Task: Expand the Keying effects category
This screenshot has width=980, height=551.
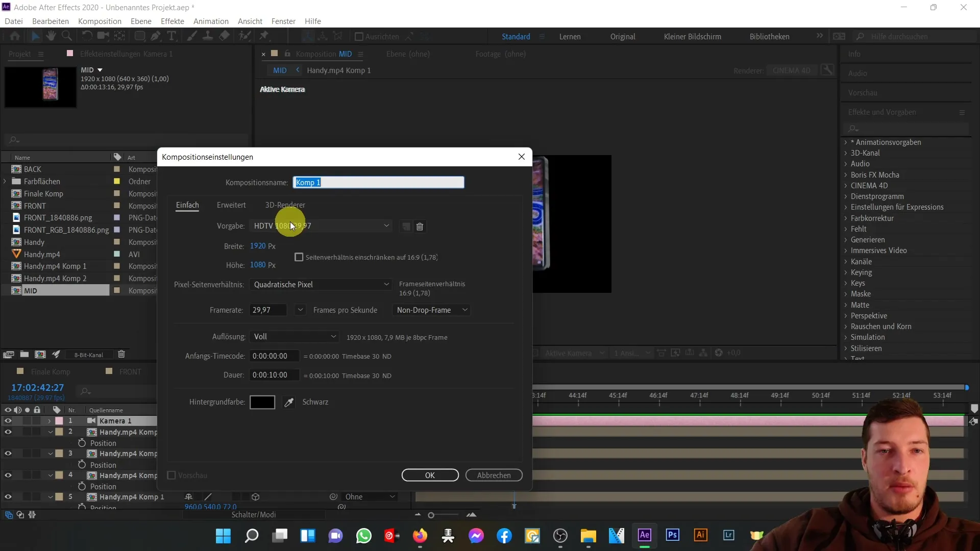Action: pyautogui.click(x=846, y=272)
